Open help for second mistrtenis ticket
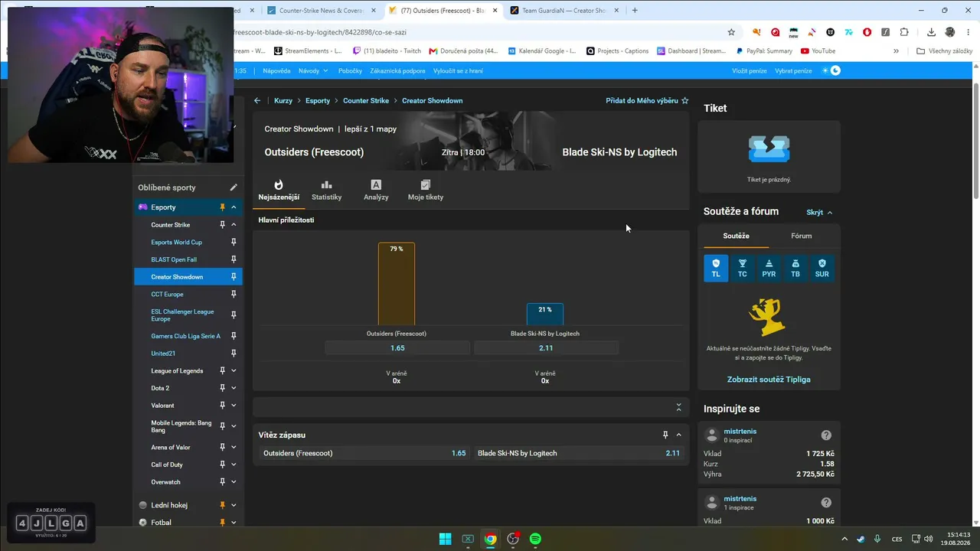980x551 pixels. click(x=826, y=503)
